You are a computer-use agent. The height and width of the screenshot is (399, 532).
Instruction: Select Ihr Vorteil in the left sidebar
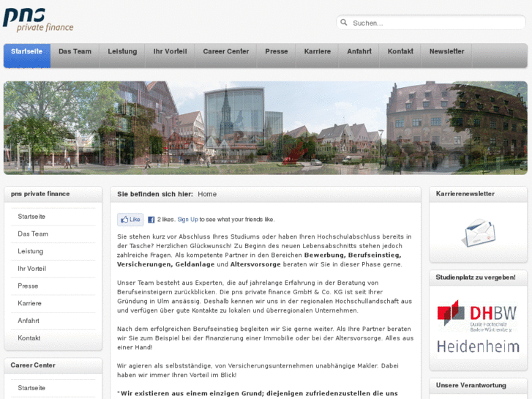[x=53, y=269]
